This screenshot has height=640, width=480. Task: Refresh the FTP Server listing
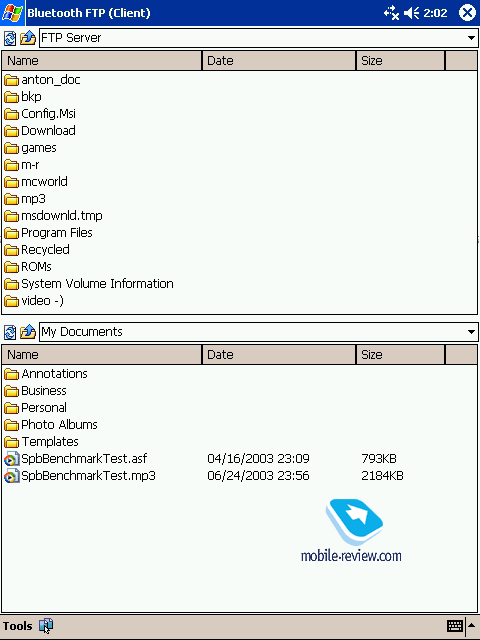[x=10, y=38]
